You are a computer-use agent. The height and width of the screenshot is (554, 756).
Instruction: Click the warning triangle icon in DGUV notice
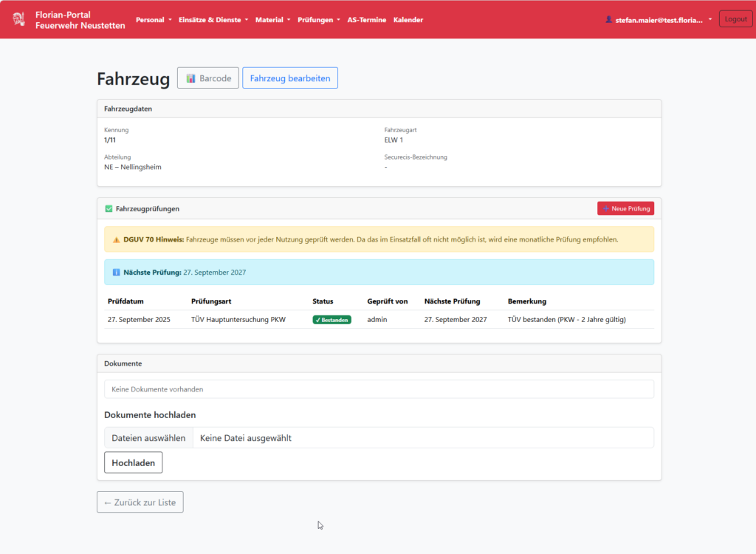116,240
